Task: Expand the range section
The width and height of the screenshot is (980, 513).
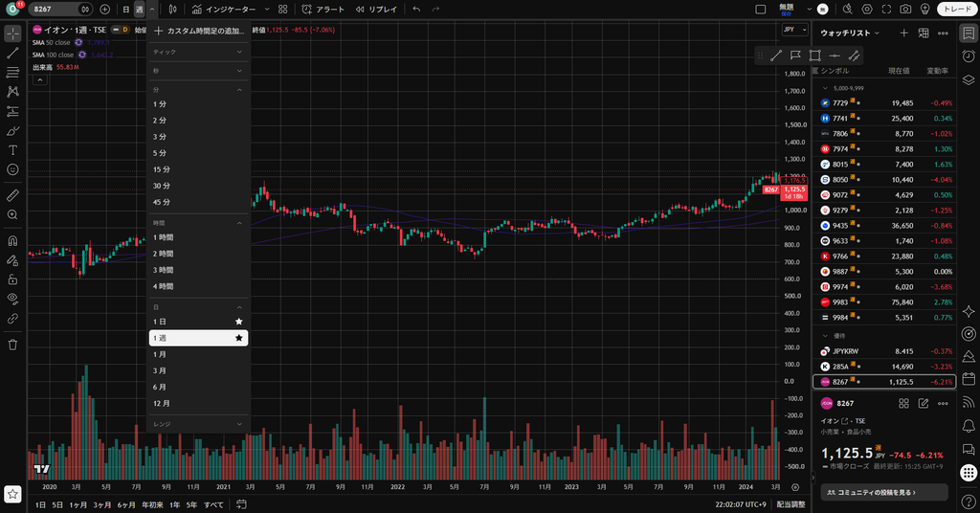Action: [199, 424]
